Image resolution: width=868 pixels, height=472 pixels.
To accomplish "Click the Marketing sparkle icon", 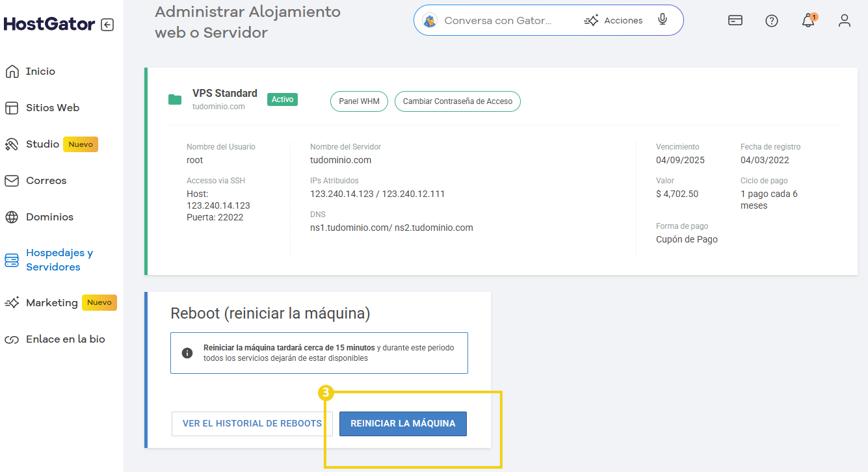I will click(x=12, y=303).
